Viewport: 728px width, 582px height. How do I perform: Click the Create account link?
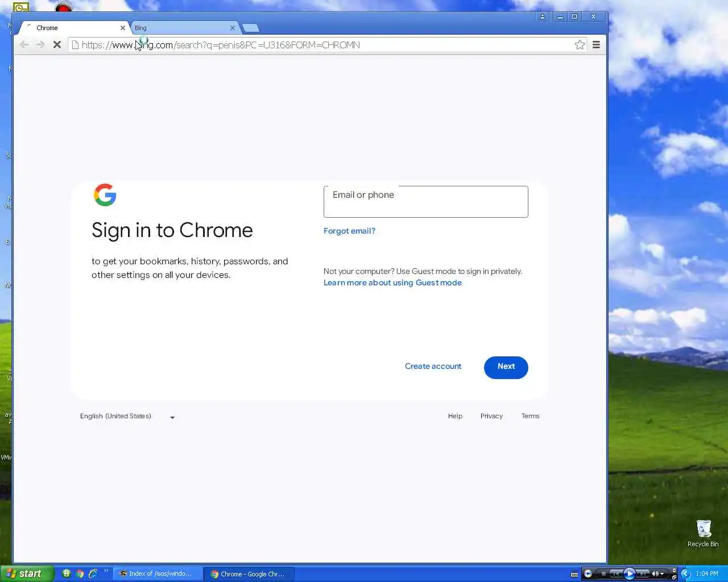[x=433, y=367]
